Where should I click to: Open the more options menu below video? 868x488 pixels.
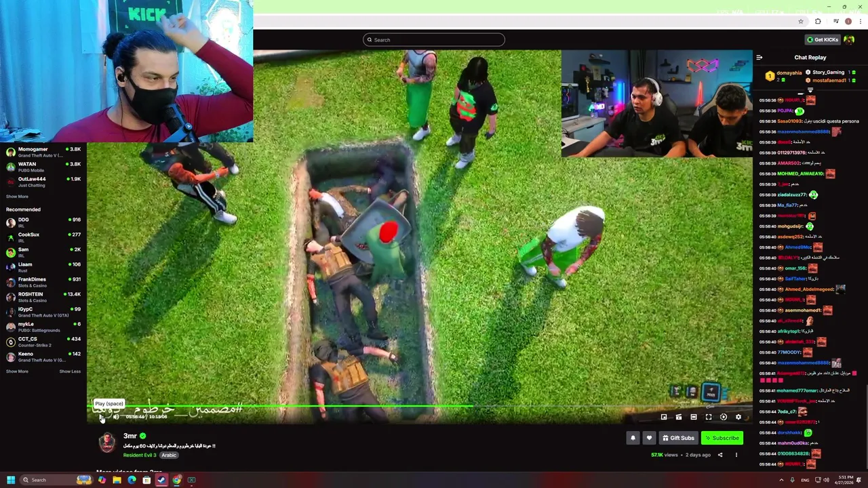pos(736,455)
